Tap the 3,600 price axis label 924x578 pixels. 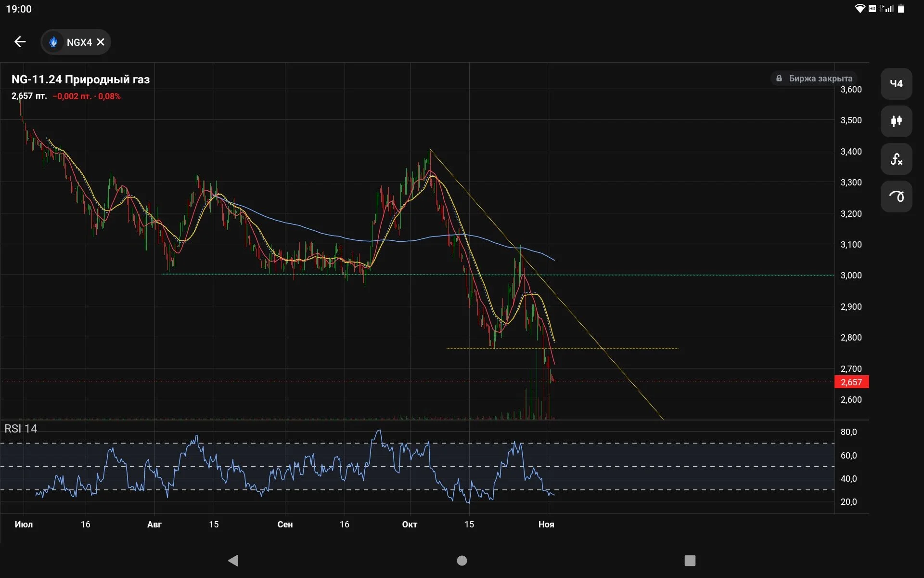[851, 90]
